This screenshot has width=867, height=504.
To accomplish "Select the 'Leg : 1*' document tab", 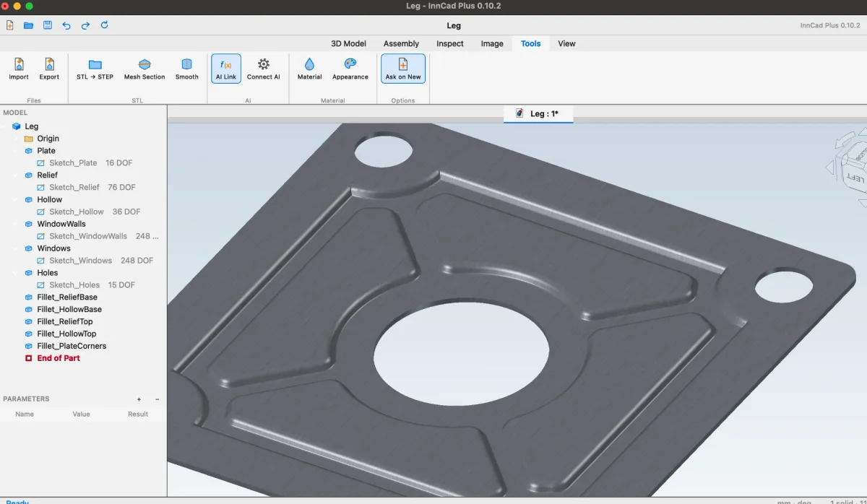I will [538, 113].
